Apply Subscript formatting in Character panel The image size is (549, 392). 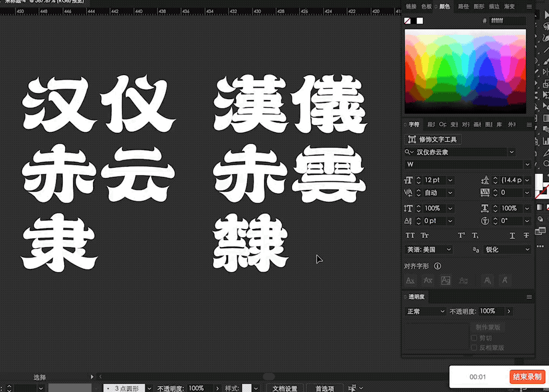point(475,235)
